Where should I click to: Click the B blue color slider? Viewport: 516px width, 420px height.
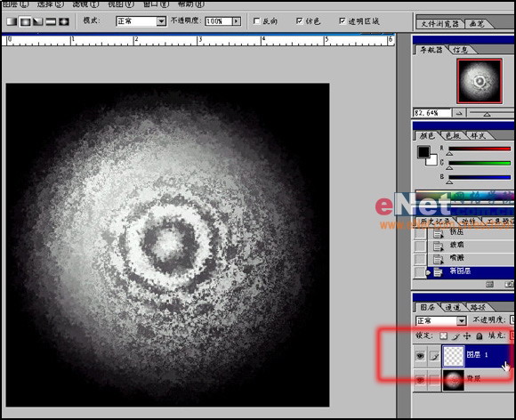[480, 177]
